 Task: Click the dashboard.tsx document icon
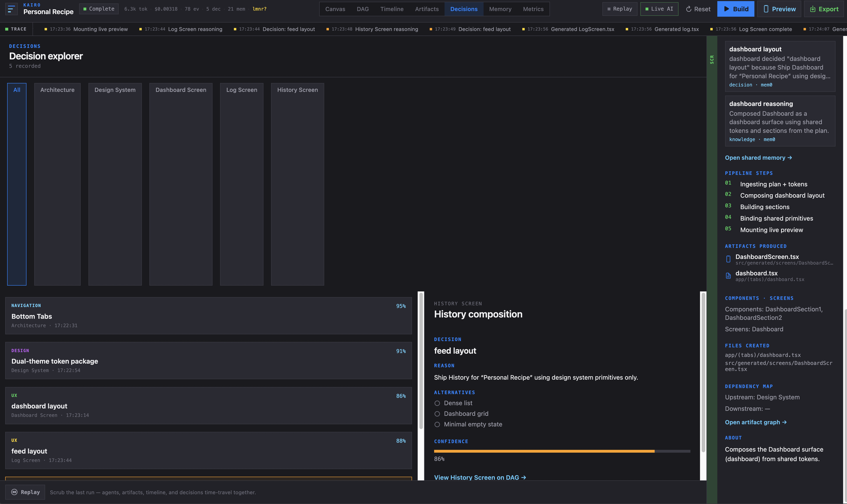coord(728,276)
